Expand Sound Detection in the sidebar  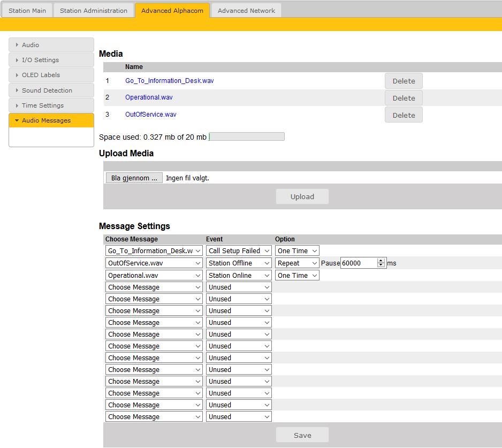pos(51,90)
